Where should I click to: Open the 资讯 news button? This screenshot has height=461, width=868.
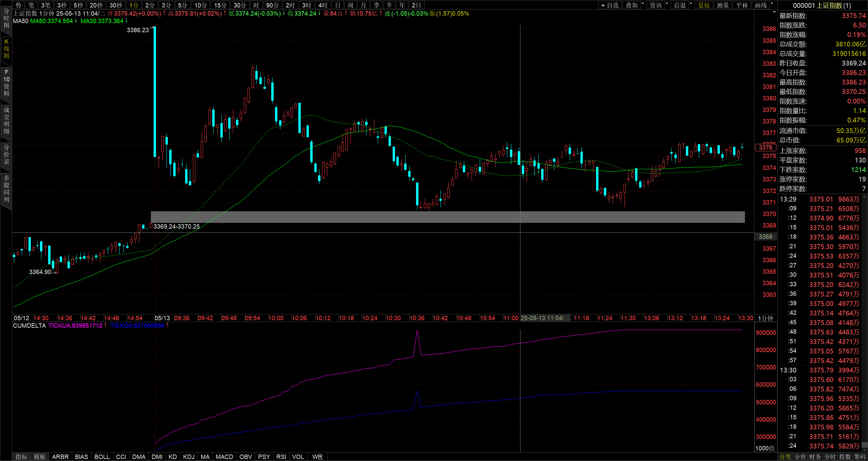(655, 5)
